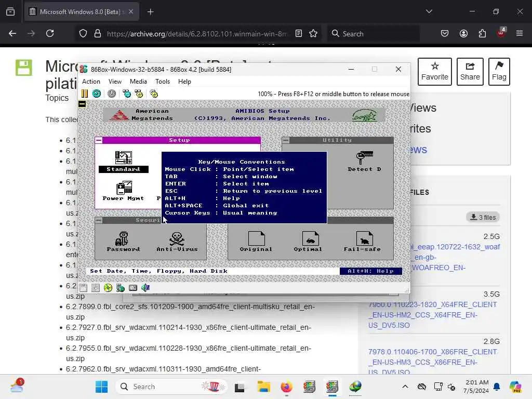The width and height of the screenshot is (532, 399).
Task: Save page to Pocket
Action: click(x=445, y=34)
